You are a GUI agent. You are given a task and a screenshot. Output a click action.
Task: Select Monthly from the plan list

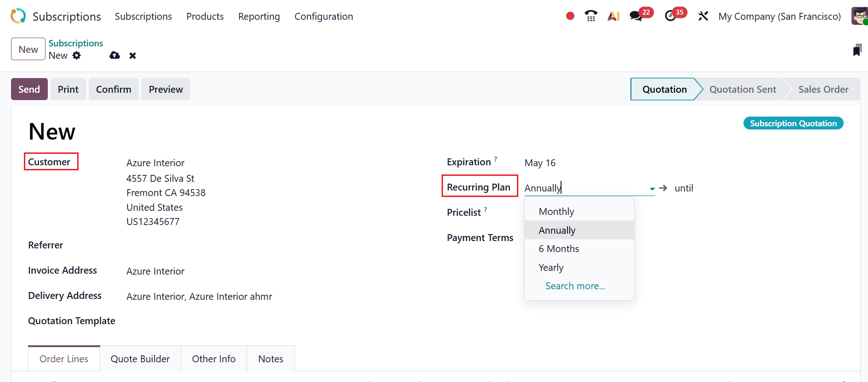(579, 212)
